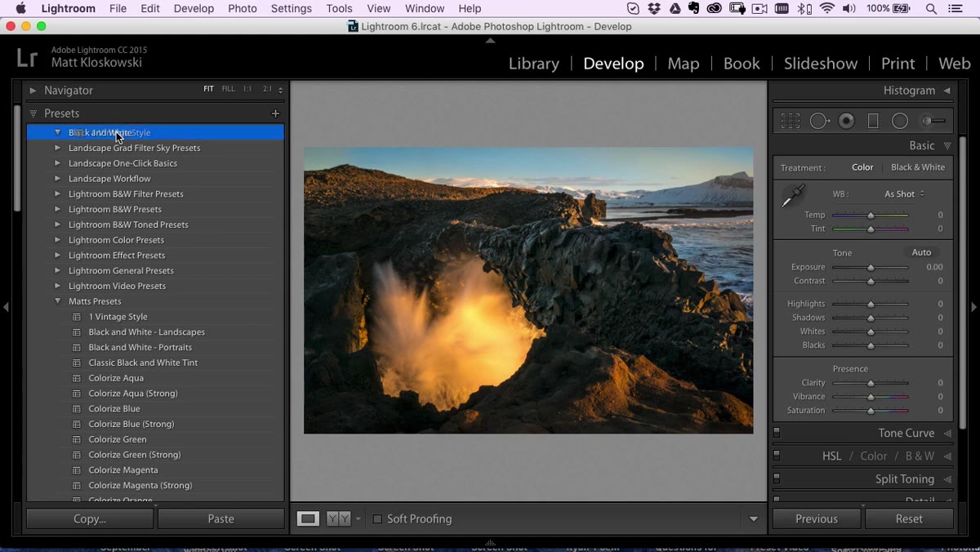Open the Settings menu
The height and width of the screenshot is (552, 980).
[292, 9]
